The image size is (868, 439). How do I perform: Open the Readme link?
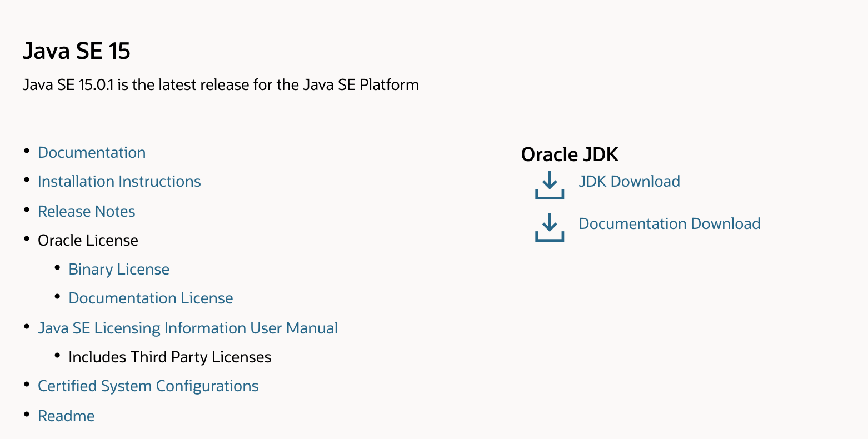[66, 416]
